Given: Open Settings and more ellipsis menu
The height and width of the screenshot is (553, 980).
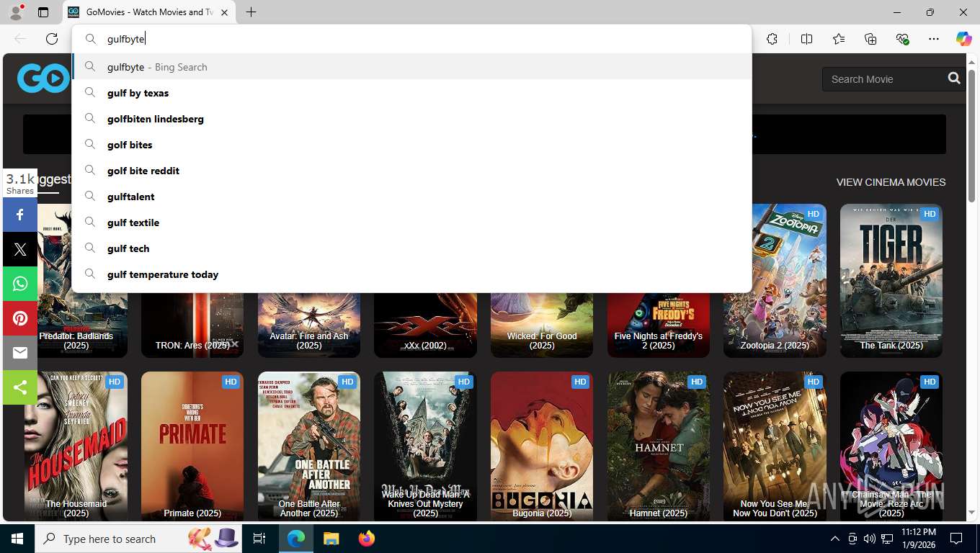Looking at the screenshot, I should (934, 39).
